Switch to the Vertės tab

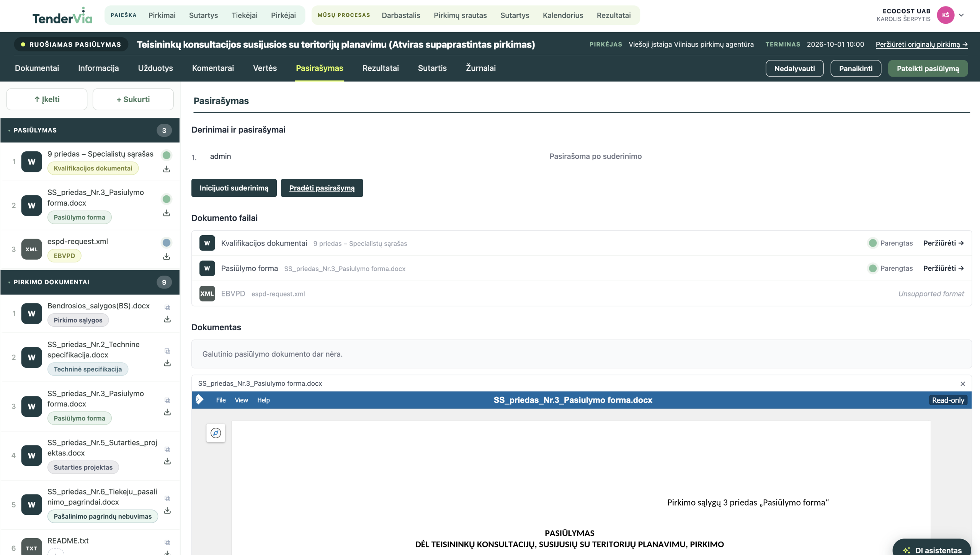pyautogui.click(x=265, y=68)
